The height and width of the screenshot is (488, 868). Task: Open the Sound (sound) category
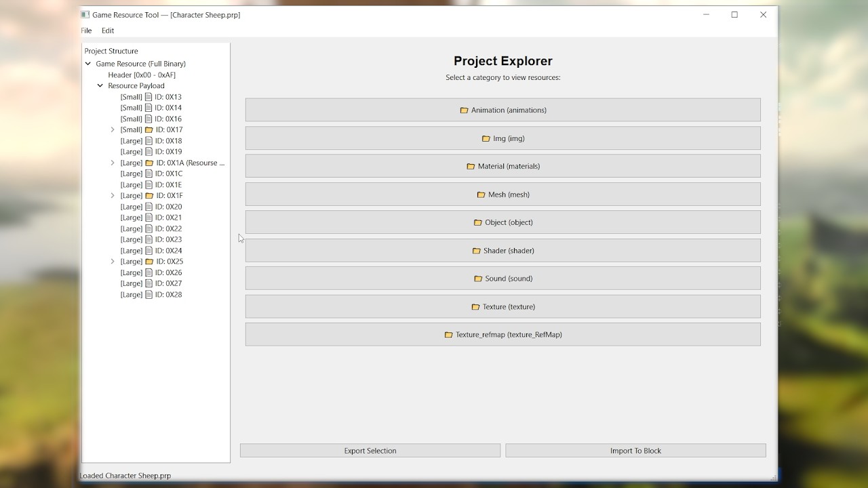503,279
